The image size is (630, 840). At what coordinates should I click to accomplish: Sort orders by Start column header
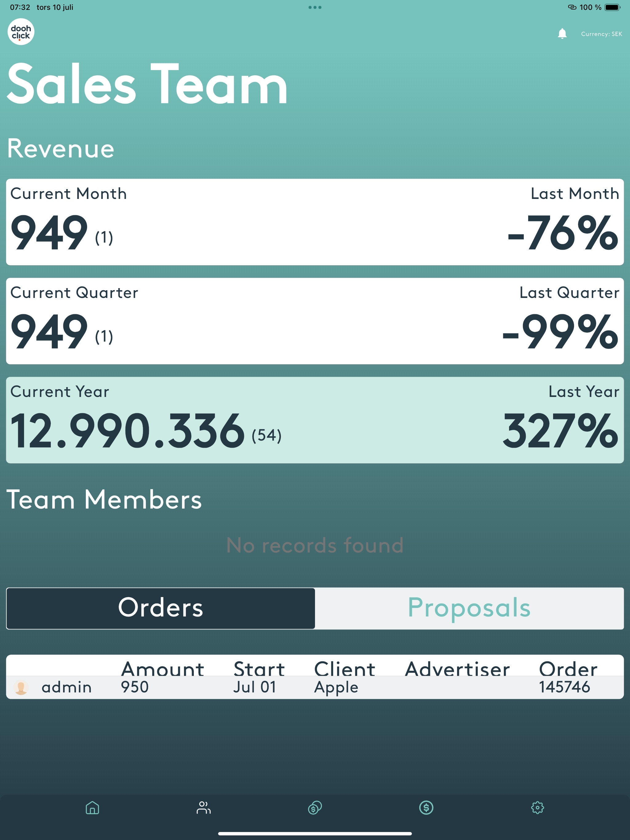click(259, 669)
